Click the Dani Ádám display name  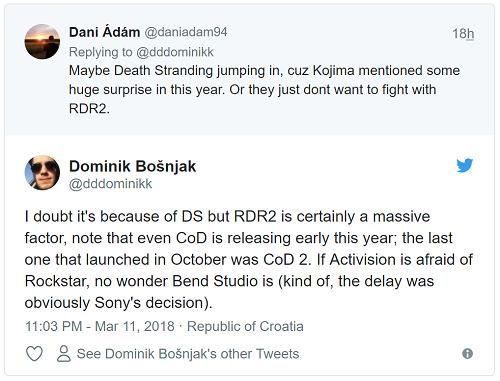[x=104, y=32]
